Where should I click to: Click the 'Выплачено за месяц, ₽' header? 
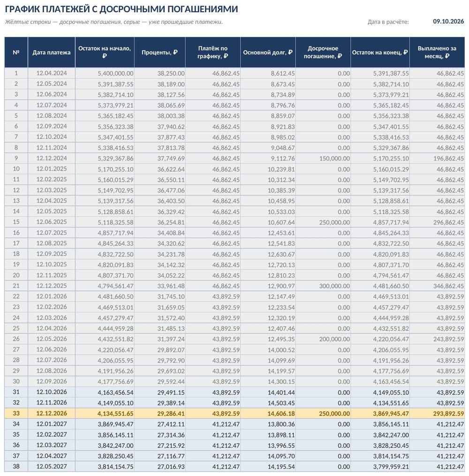pyautogui.click(x=437, y=52)
